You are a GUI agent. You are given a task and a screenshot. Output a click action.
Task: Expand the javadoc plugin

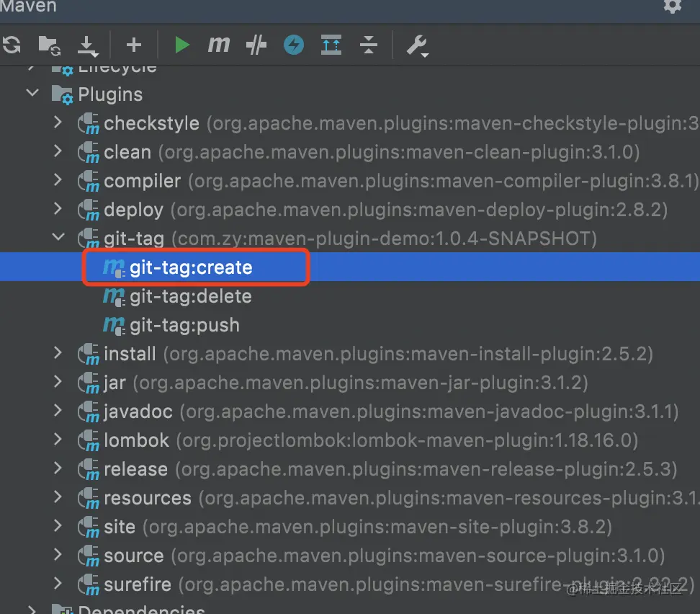pyautogui.click(x=58, y=411)
